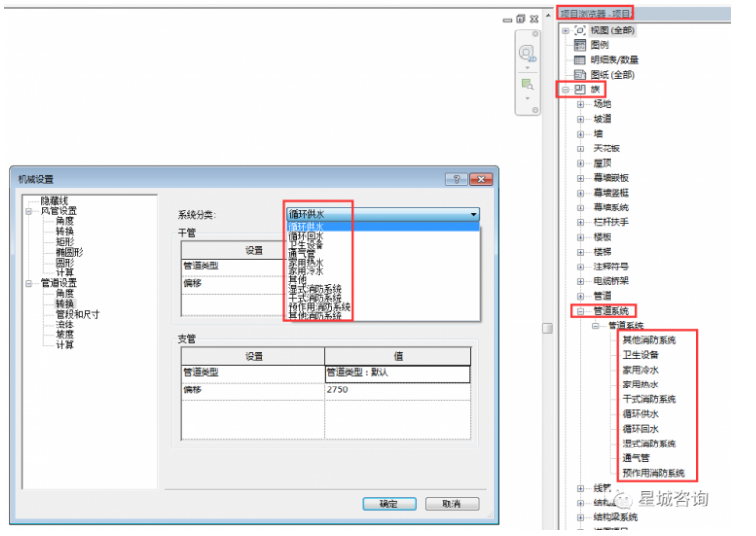Image resolution: width=756 pixels, height=536 pixels.
Task: Expand the 电缆桥架 family category
Action: pos(580,281)
